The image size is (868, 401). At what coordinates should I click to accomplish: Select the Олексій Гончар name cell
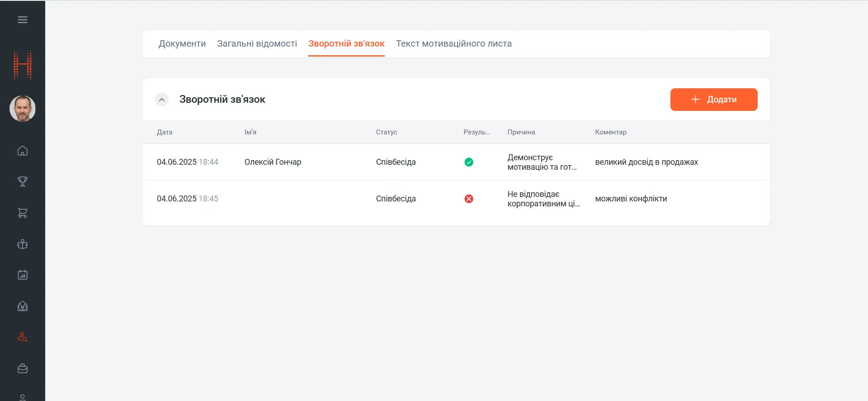[273, 162]
